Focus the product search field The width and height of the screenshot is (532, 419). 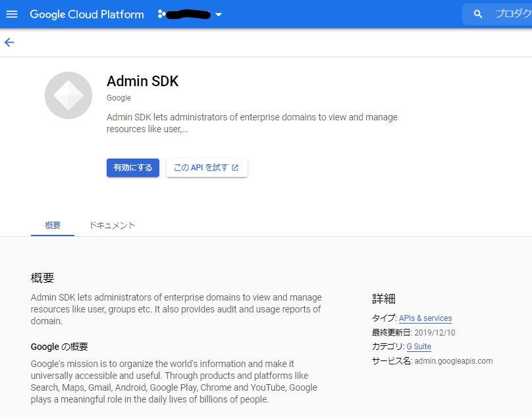point(497,14)
